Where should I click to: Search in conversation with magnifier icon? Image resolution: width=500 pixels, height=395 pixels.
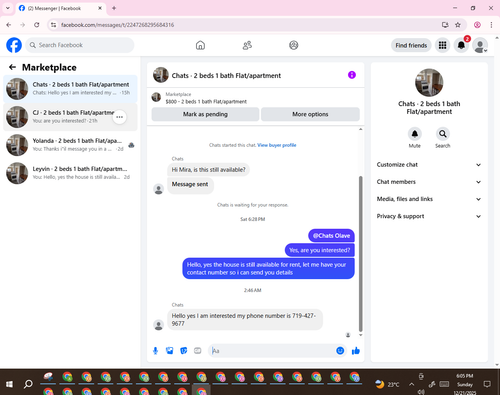(443, 134)
